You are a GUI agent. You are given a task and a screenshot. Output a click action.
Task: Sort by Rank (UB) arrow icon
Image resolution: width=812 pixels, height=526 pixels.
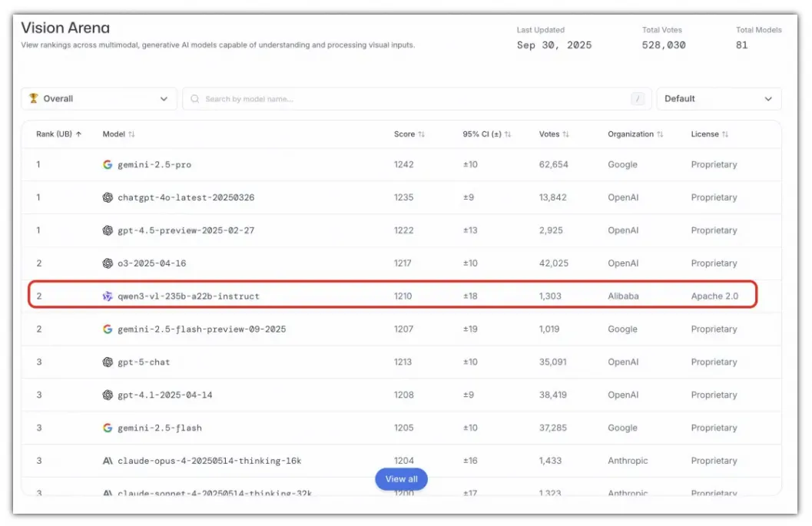pyautogui.click(x=78, y=134)
